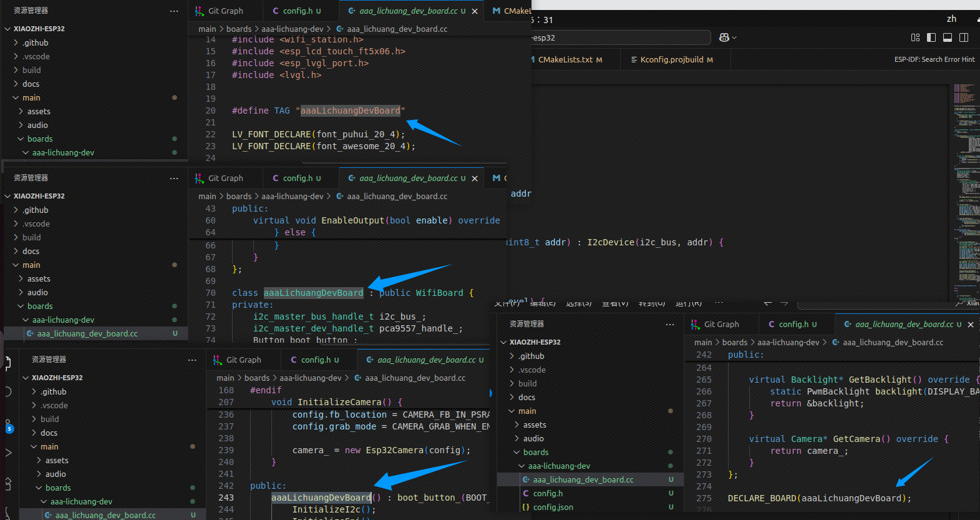Toggle secondary side bar visibility
This screenshot has height=520, width=980.
click(x=964, y=37)
